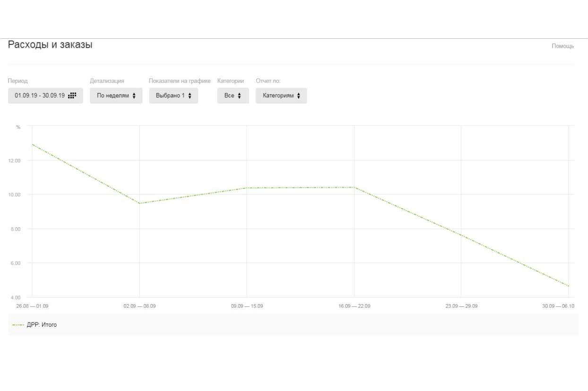Click chart data point for 02.09 — 08.09

tap(139, 204)
